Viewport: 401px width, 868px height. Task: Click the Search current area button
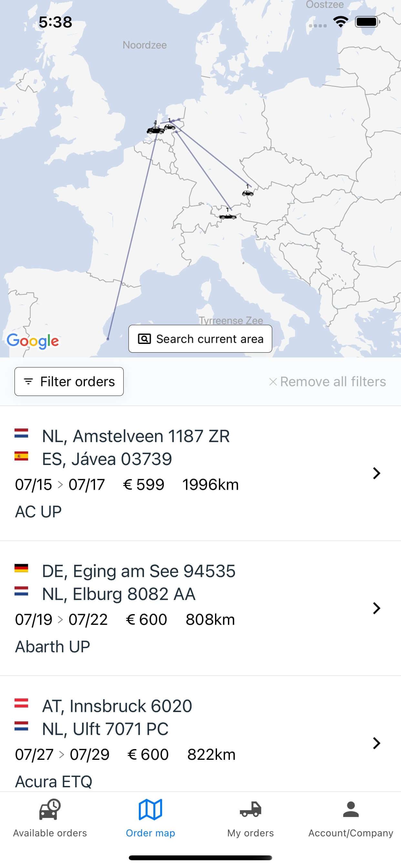[200, 339]
